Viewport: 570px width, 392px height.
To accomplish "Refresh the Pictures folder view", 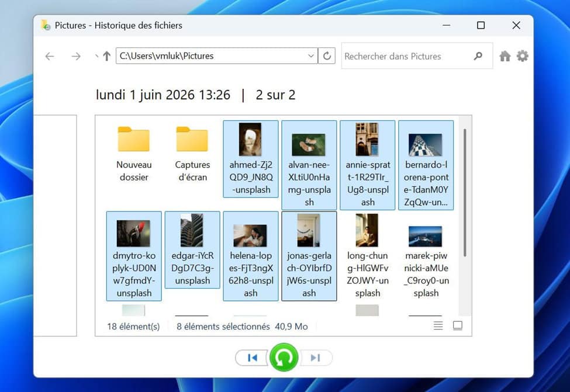I will click(x=327, y=56).
